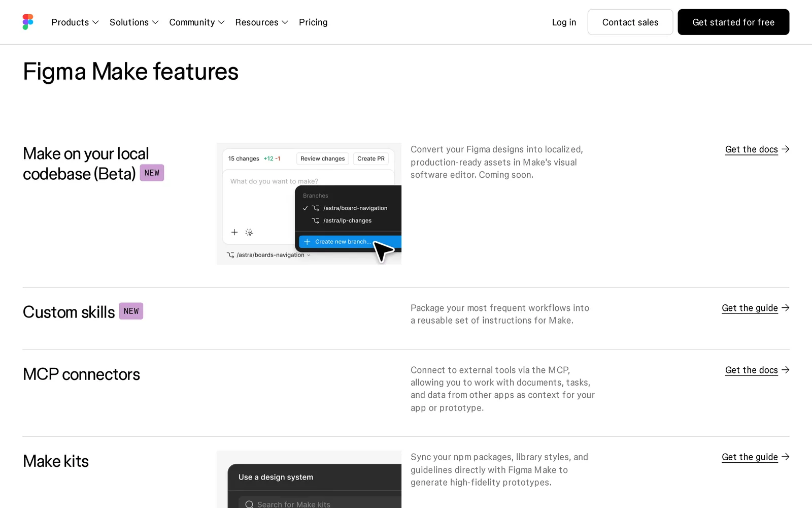The image size is (812, 508).
Task: Open the Community dropdown
Action: click(x=197, y=22)
